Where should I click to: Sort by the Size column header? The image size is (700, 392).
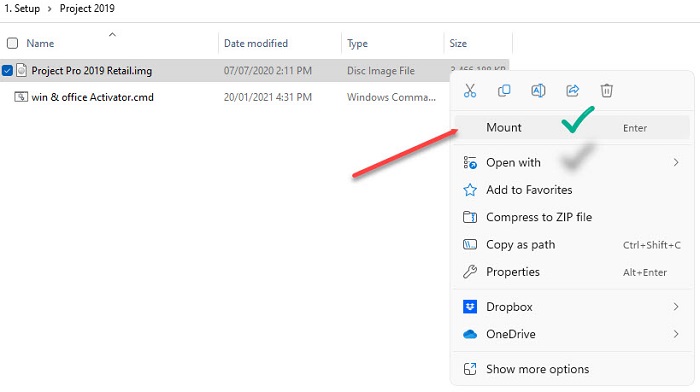click(x=458, y=43)
